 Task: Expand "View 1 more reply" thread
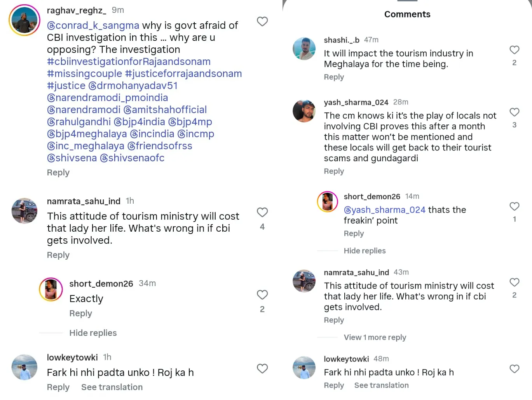[x=375, y=337]
